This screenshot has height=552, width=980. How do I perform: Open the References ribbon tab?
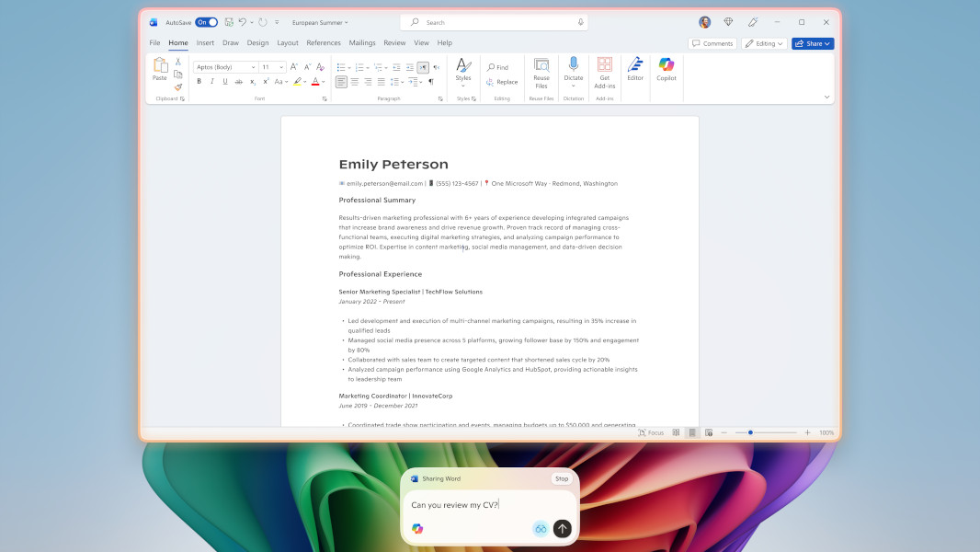click(x=323, y=42)
